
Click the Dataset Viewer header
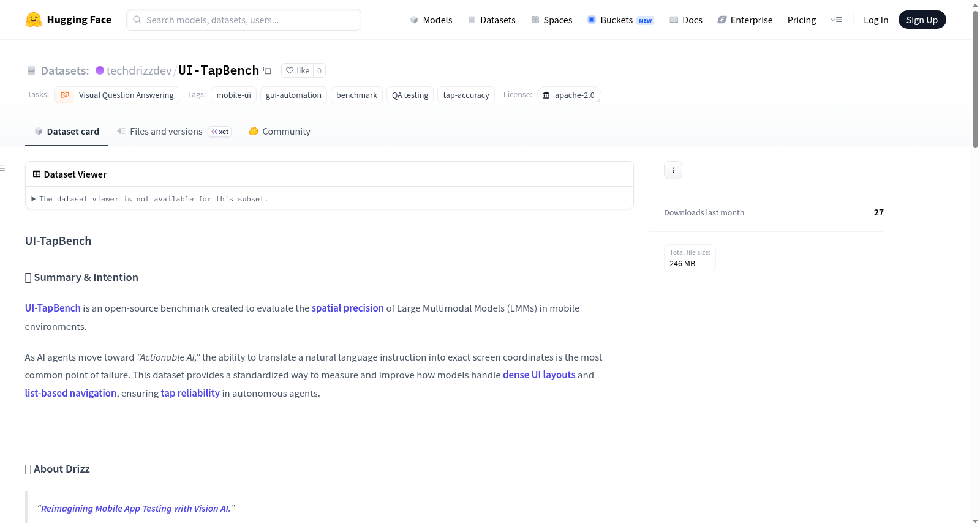tap(330, 174)
